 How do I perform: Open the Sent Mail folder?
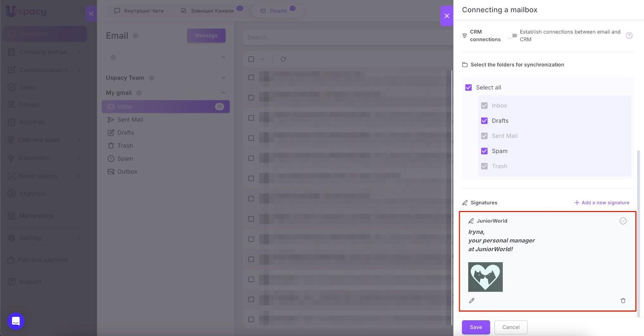[130, 120]
